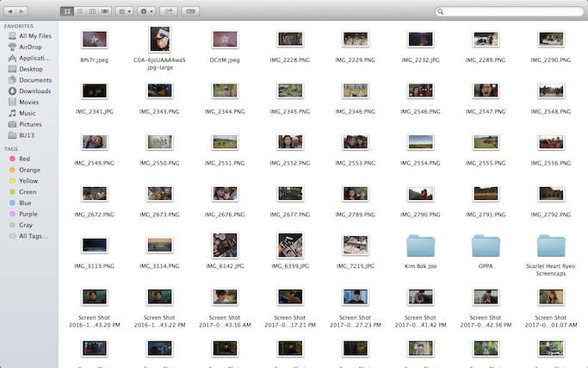This screenshot has width=588, height=368.
Task: Filter by the Yellow tag
Action: pos(23,181)
